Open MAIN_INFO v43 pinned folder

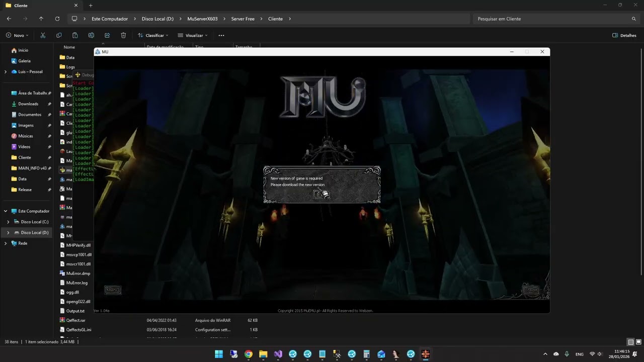32,168
